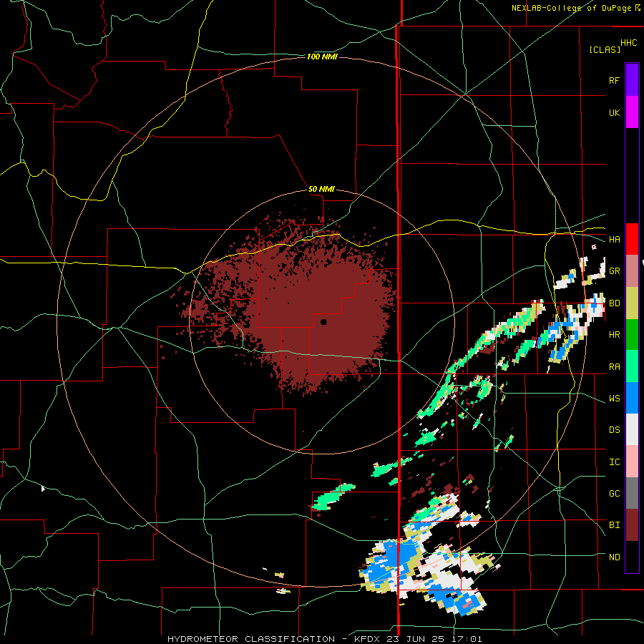The width and height of the screenshot is (644, 644).
Task: Click the 'ND' legend label
Action: (x=614, y=557)
